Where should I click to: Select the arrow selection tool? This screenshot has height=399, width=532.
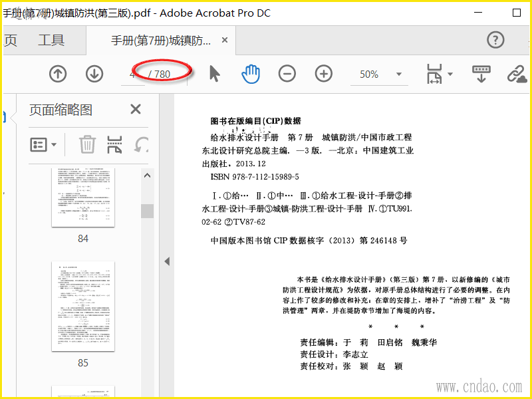214,74
